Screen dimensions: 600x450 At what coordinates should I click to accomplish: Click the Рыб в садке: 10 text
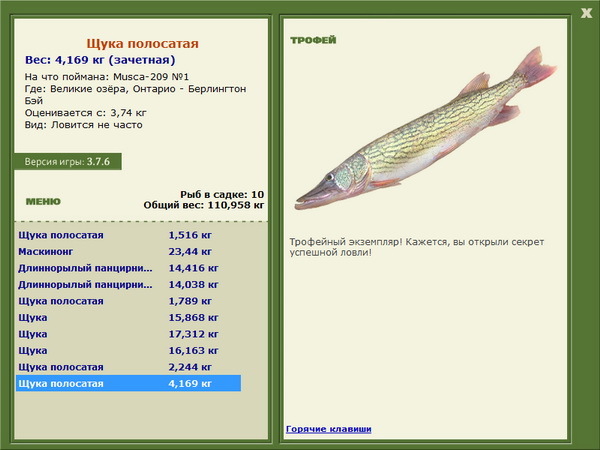click(222, 194)
